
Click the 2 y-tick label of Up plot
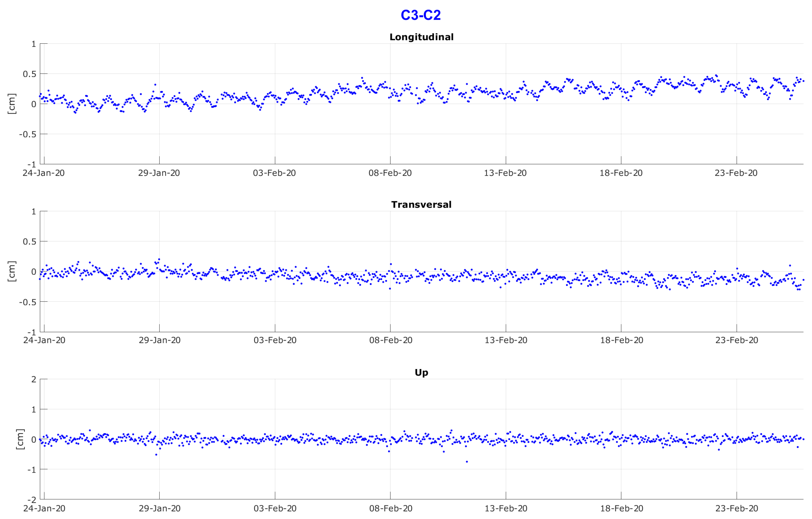tap(33, 379)
